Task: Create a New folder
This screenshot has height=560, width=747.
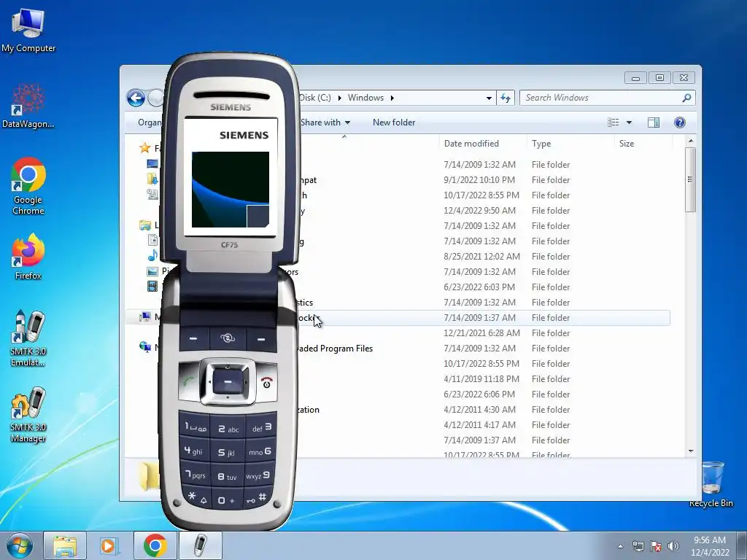Action: click(x=394, y=122)
